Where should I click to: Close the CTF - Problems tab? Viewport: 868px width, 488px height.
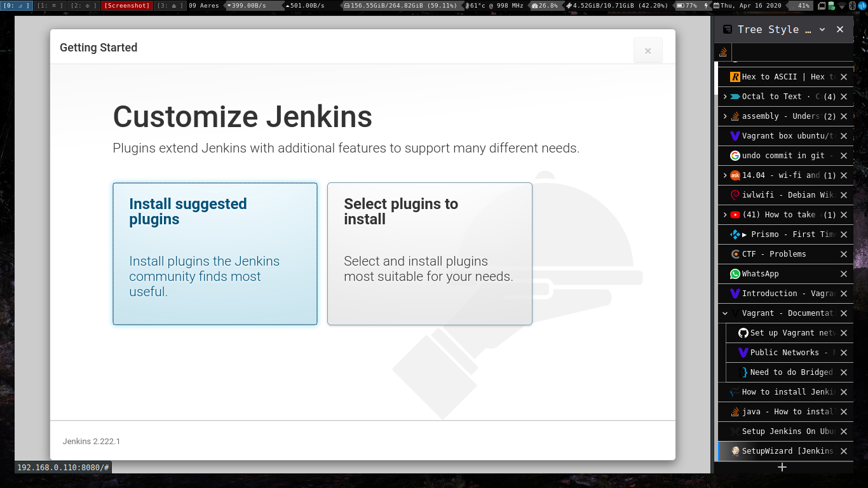click(844, 254)
